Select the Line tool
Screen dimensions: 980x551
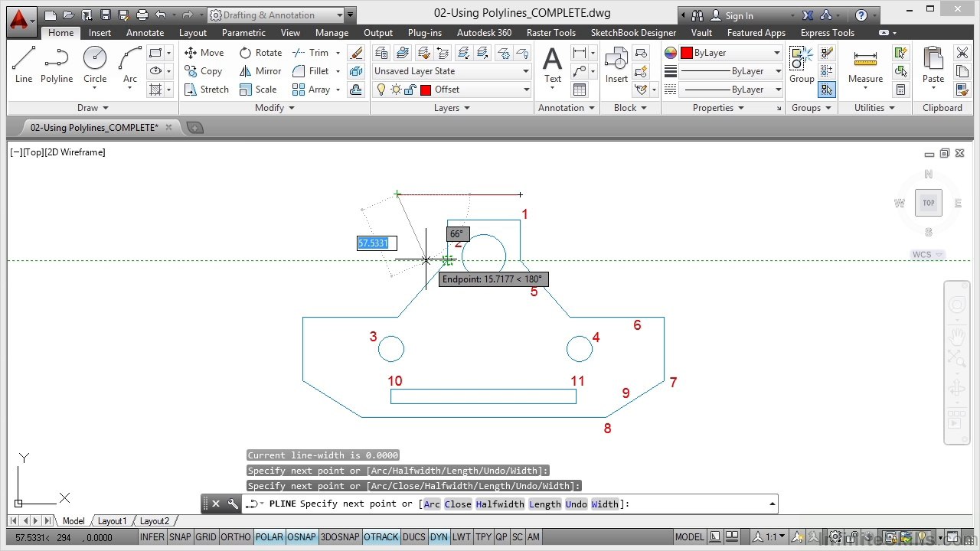tap(24, 64)
